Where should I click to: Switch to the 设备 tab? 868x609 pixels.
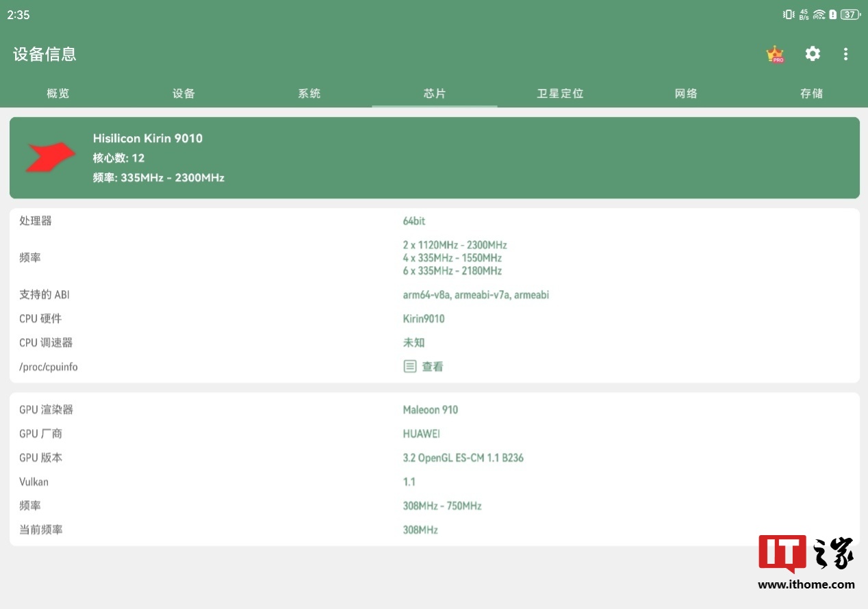[x=183, y=94]
